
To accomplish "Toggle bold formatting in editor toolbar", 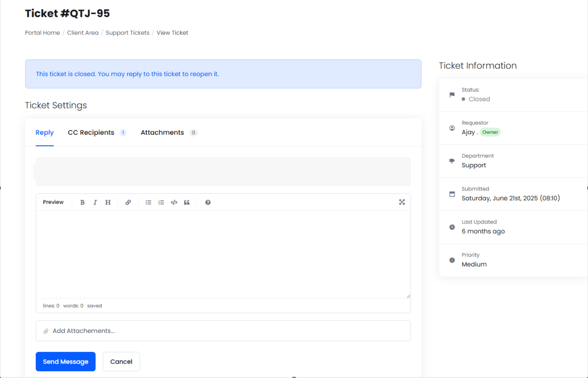I will click(82, 203).
